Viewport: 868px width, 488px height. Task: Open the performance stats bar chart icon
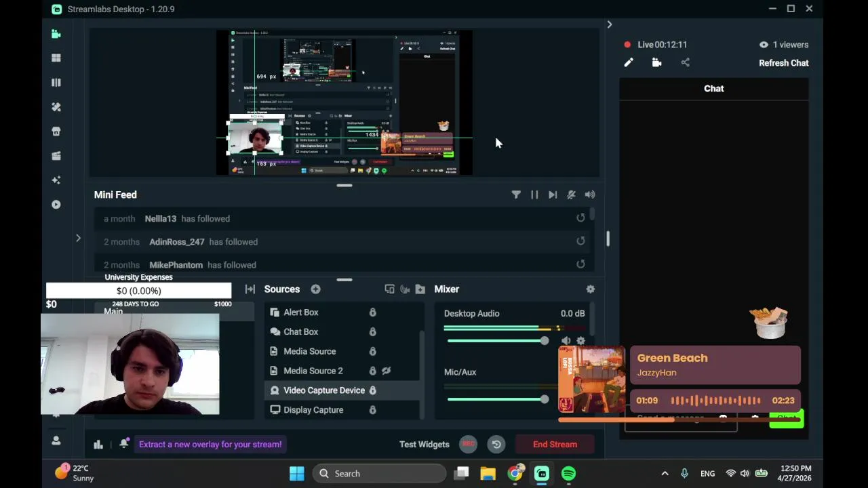98,445
